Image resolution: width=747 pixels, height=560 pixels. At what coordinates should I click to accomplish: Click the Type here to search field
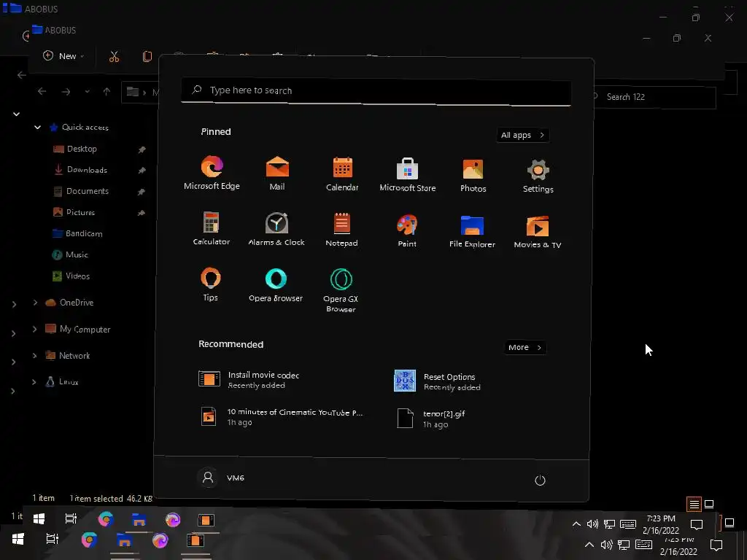pyautogui.click(x=376, y=90)
